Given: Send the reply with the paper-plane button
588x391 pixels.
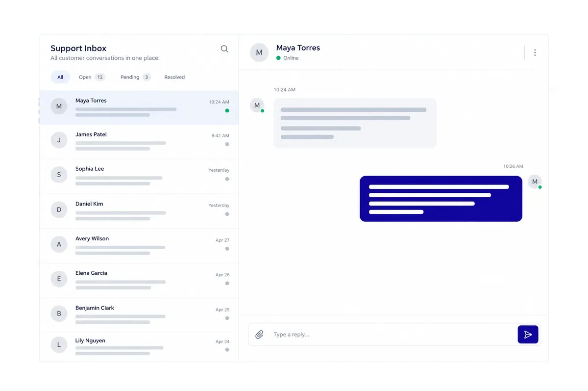Looking at the screenshot, I should coord(528,335).
